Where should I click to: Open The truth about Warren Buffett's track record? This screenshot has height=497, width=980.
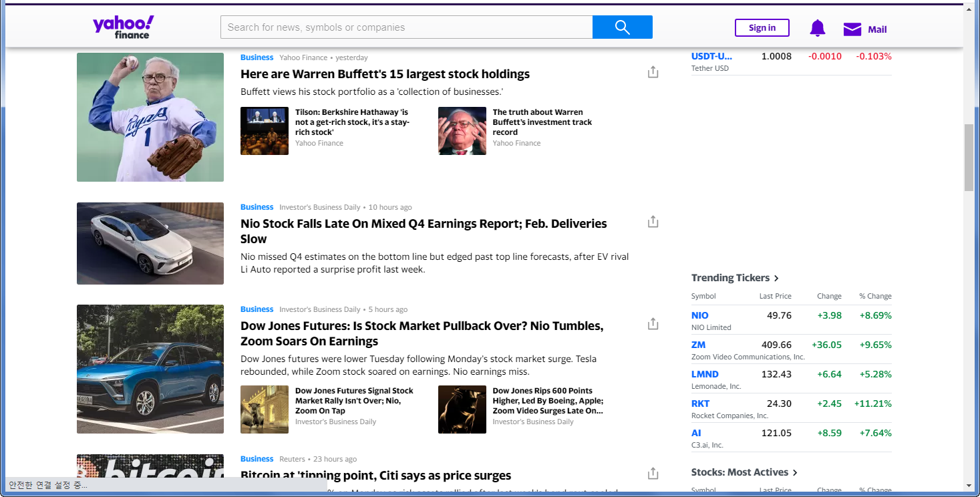click(x=542, y=122)
